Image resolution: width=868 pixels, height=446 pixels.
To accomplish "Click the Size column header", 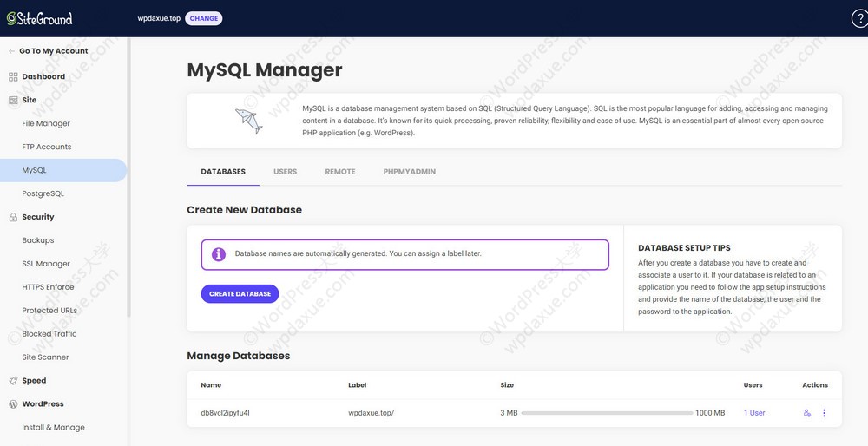I will pyautogui.click(x=507, y=385).
